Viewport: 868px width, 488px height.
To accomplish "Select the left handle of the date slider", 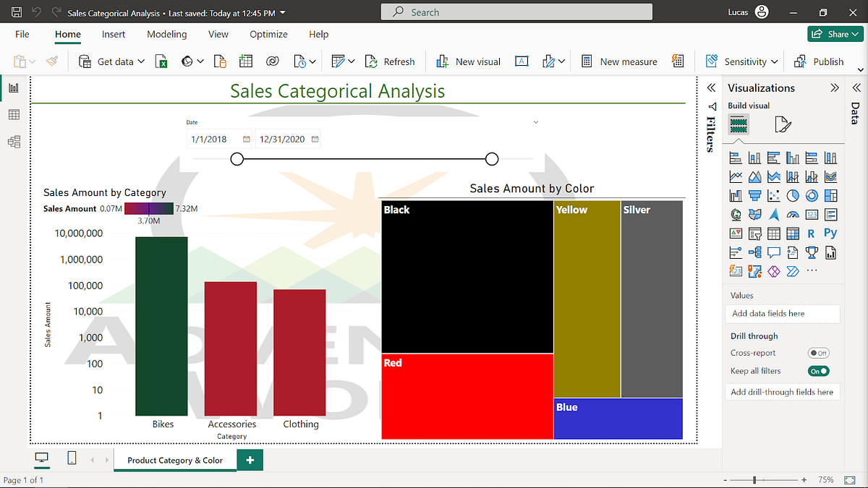I will point(237,158).
